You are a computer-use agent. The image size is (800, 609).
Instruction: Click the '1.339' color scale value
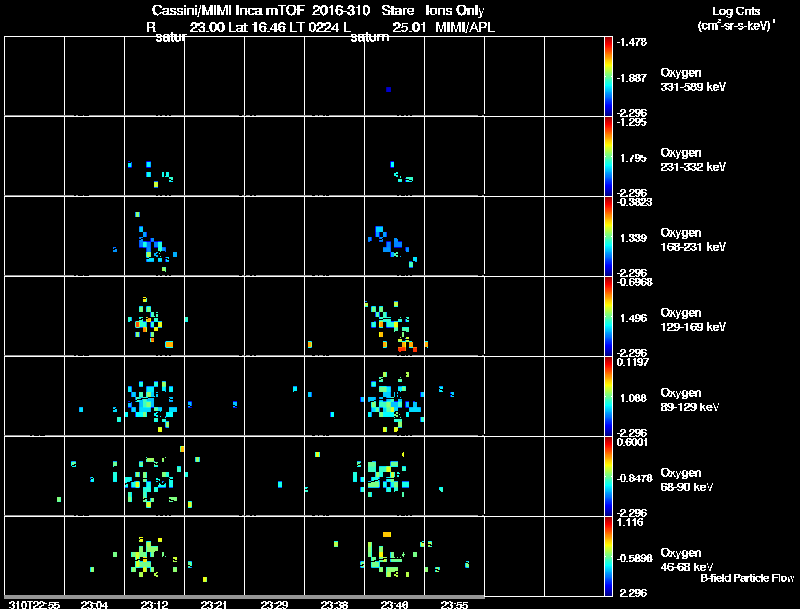click(633, 238)
